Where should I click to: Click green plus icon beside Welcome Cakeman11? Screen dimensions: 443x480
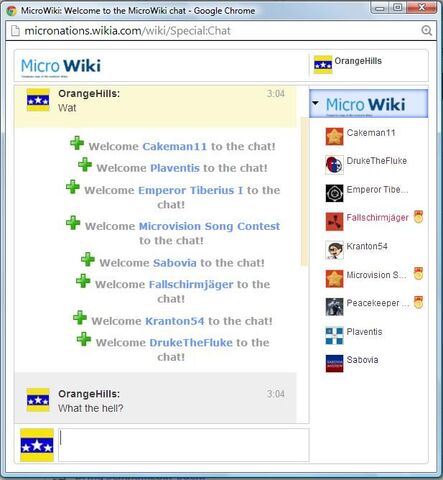(77, 143)
